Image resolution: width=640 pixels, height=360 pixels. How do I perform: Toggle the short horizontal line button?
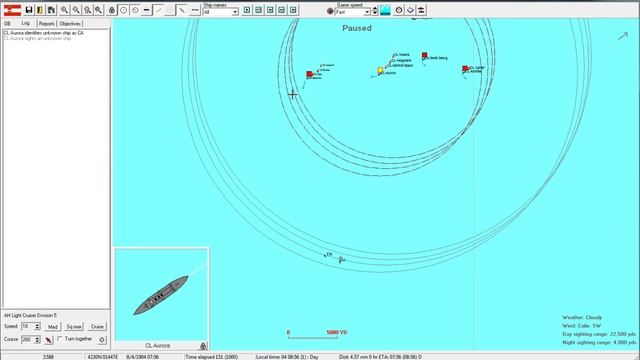coord(195,10)
